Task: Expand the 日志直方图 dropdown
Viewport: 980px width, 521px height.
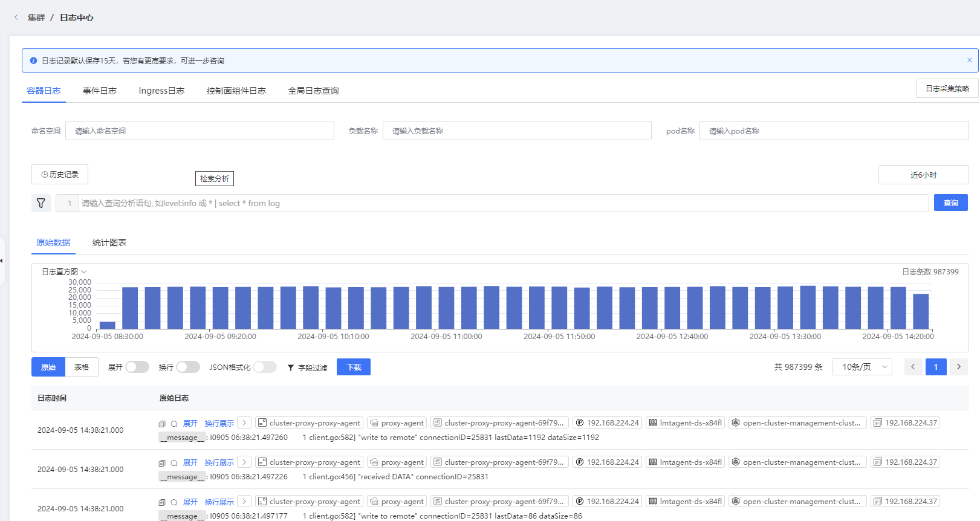Action: (64, 272)
